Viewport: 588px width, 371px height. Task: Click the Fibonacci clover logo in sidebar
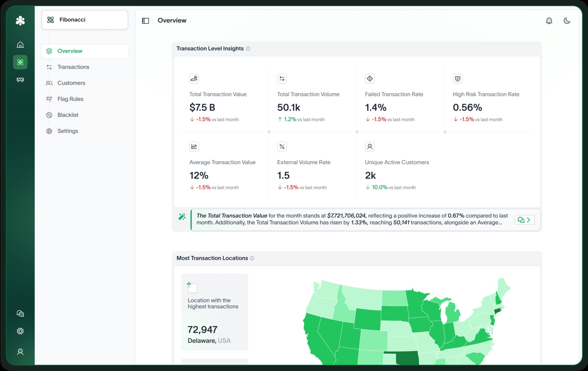[x=20, y=20]
